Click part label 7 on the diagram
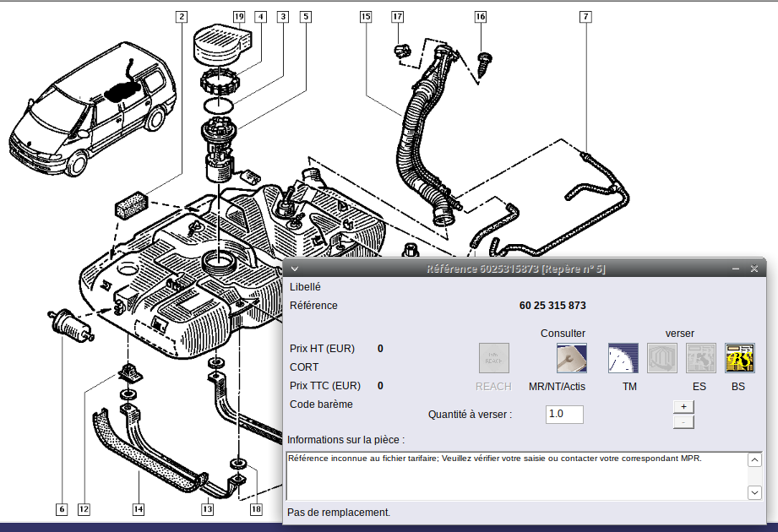The image size is (778, 532). 586,16
